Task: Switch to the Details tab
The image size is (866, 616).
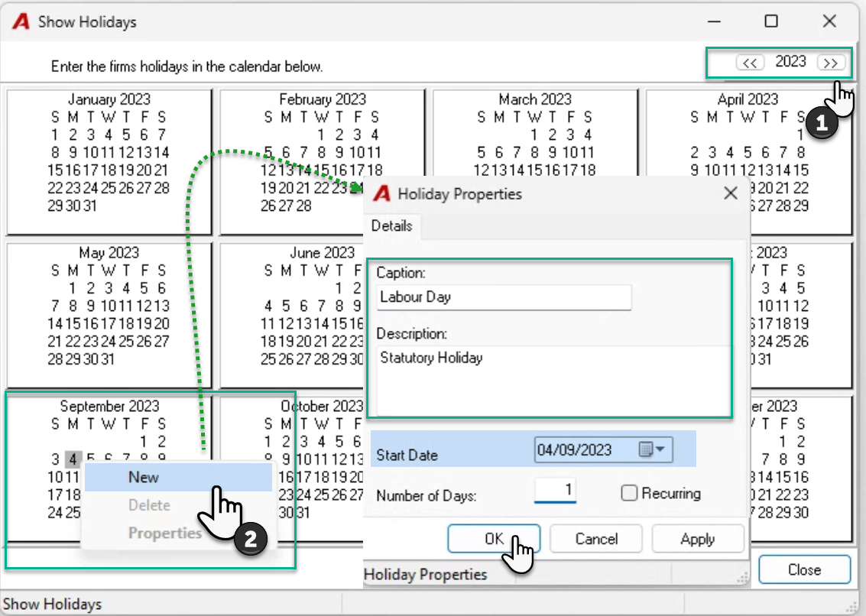Action: [x=391, y=226]
